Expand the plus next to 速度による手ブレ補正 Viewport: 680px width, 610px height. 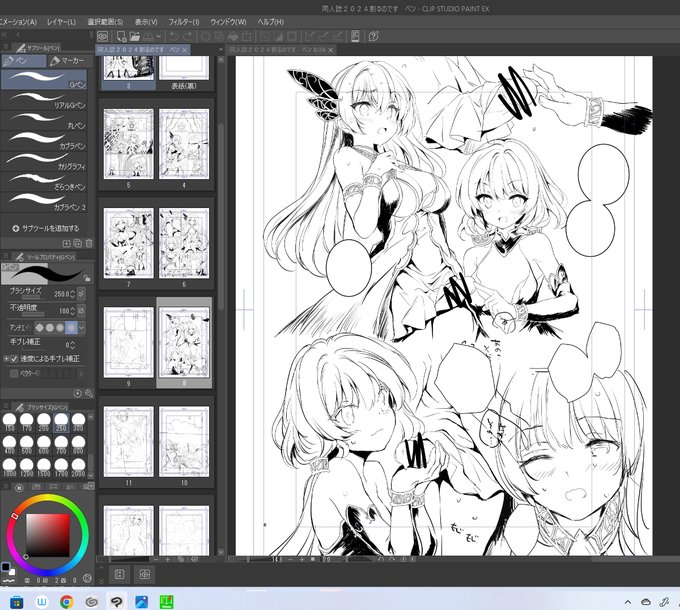point(6,359)
